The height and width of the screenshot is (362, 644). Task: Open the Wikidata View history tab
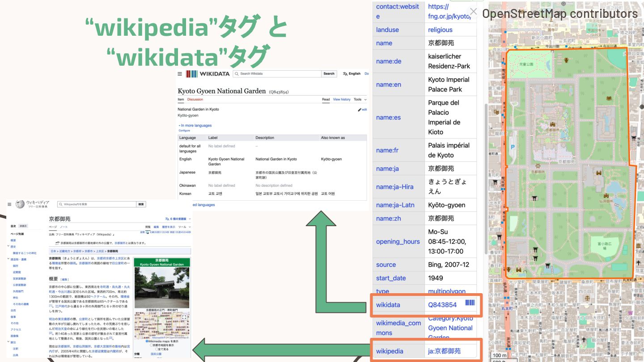342,99
